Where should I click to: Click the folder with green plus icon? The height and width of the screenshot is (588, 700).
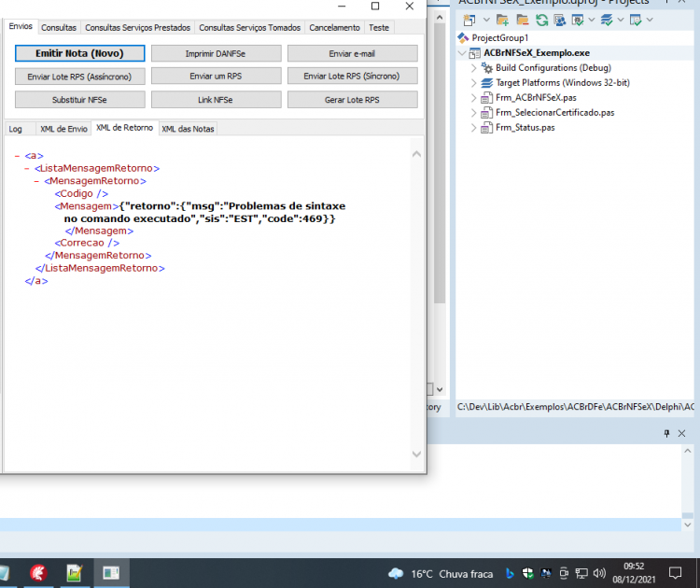tap(502, 21)
